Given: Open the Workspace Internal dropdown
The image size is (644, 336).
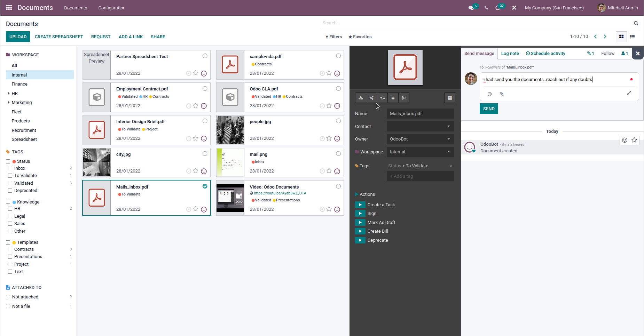Looking at the screenshot, I should pos(420,152).
